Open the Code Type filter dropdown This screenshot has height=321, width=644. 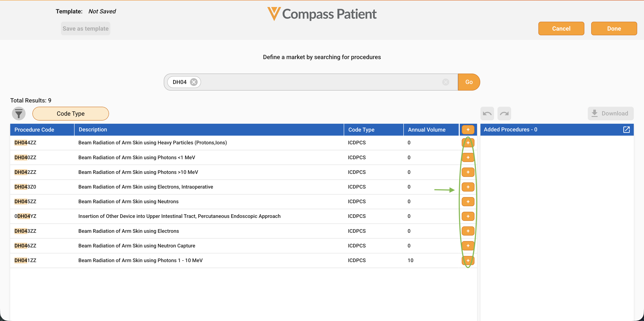pyautogui.click(x=70, y=114)
